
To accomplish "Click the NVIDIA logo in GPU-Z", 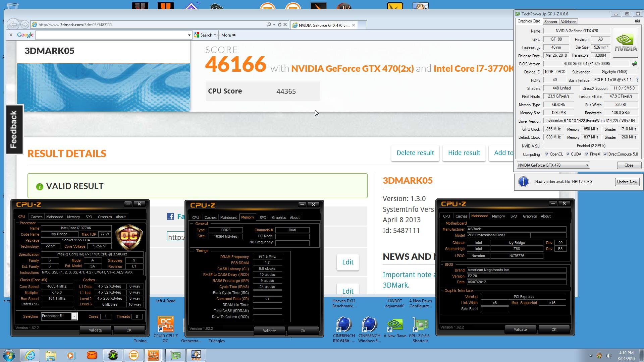I will click(x=626, y=43).
